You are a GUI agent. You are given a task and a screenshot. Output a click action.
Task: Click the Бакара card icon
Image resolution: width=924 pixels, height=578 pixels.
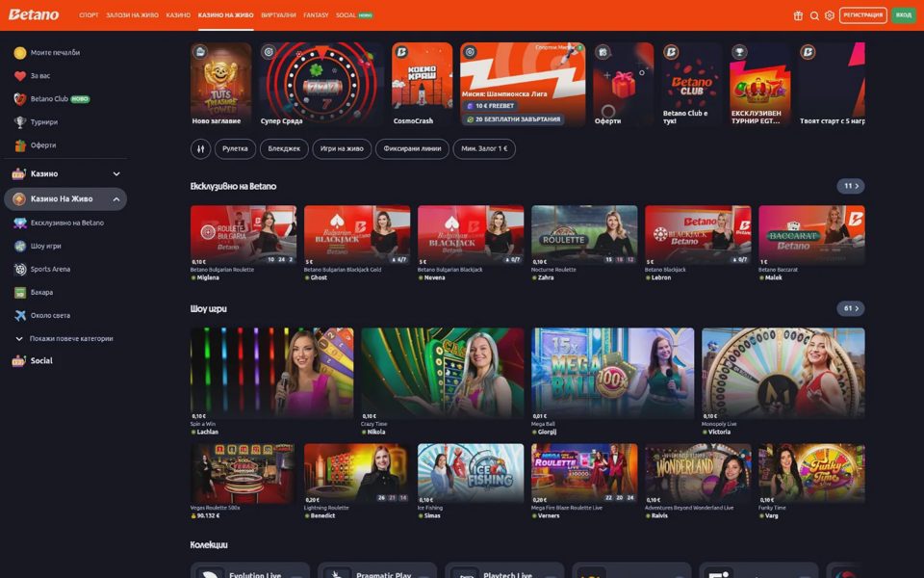point(20,293)
